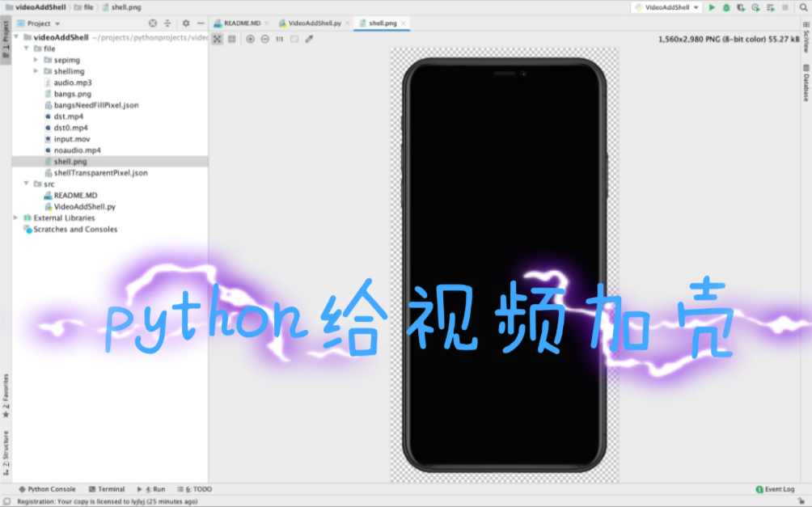Toggle the pixel grid display
Screen dimensions: 812x507
(x=232, y=38)
